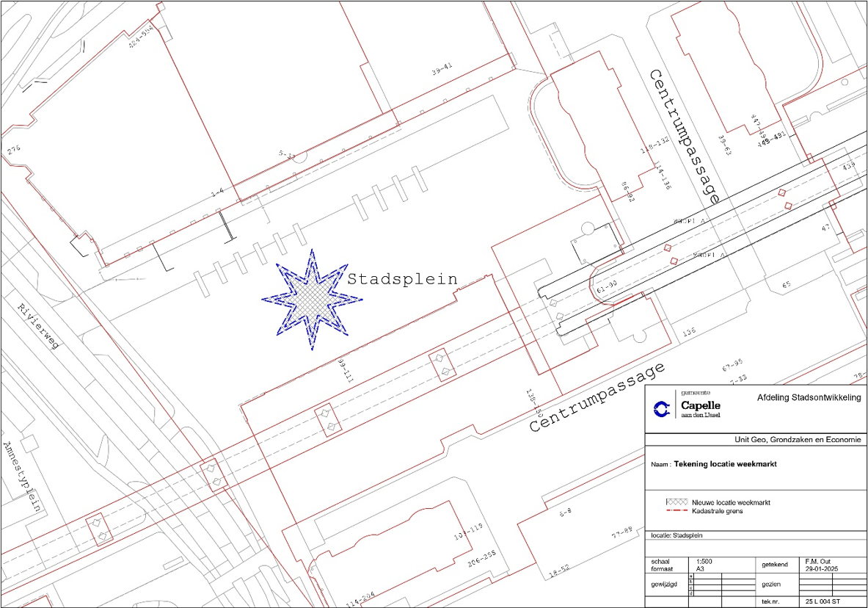
Task: Click the Unit Geo, Grondzaken en Economie text
Action: click(798, 439)
